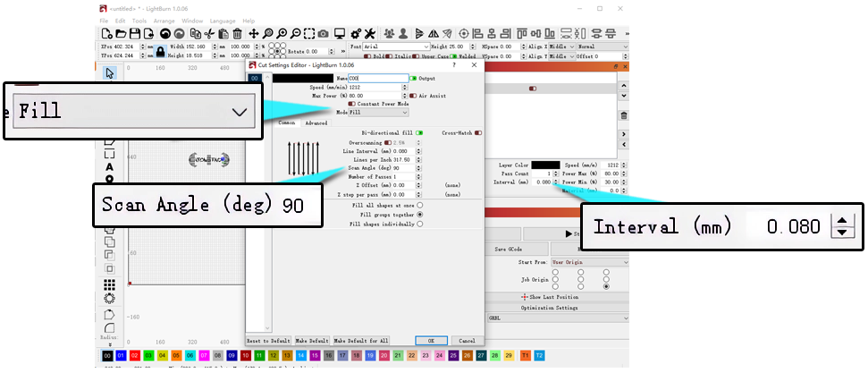Image resolution: width=868 pixels, height=373 pixels.
Task: Copy selection using the copy icon
Action: tap(196, 34)
